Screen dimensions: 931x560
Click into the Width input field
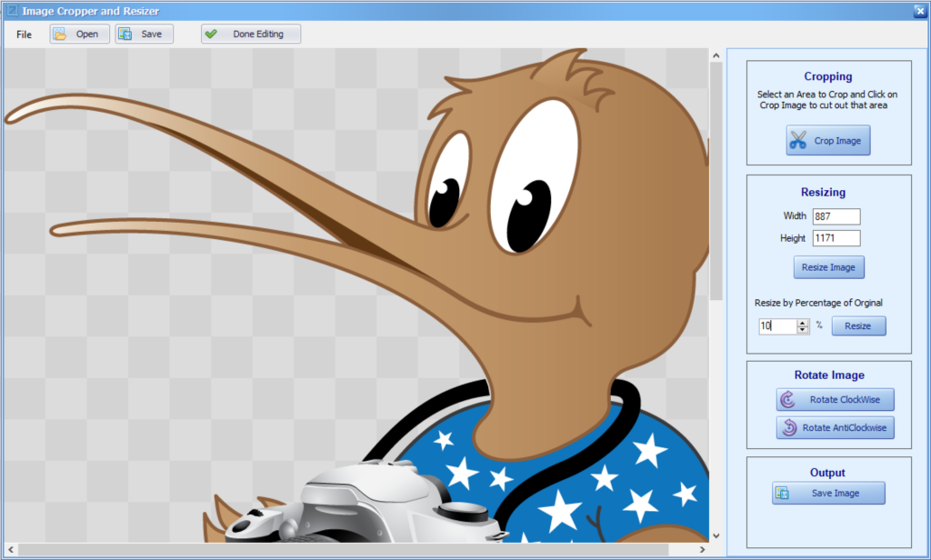(x=836, y=216)
